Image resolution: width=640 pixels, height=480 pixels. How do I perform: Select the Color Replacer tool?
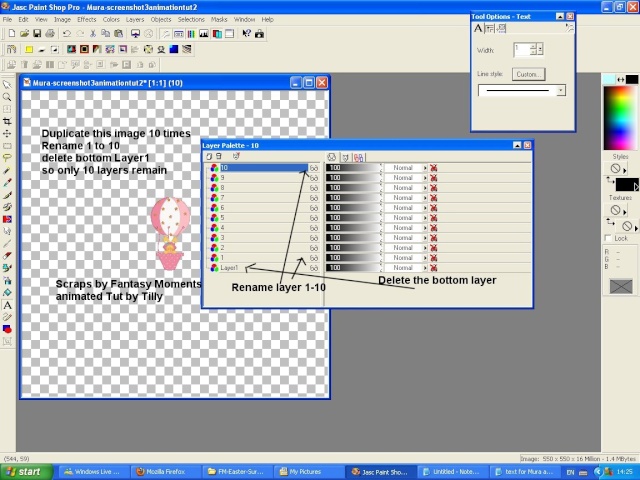7,219
